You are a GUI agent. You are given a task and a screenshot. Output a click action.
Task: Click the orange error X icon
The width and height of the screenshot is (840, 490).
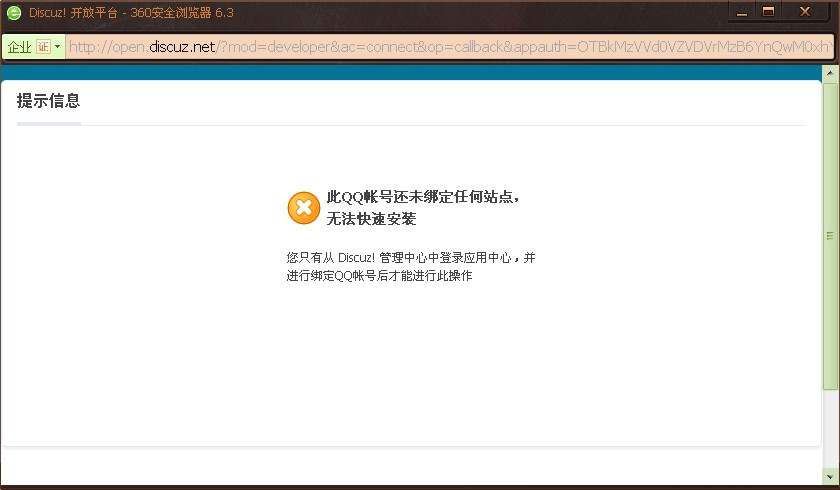point(304,208)
